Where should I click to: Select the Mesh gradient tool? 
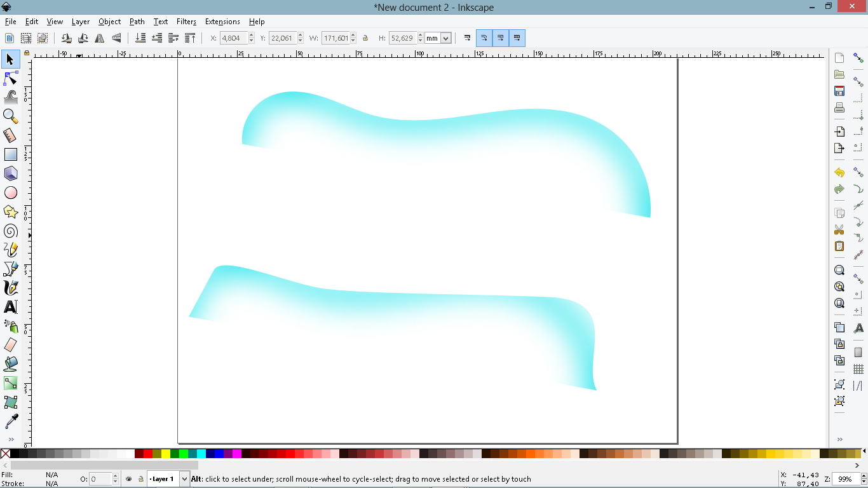pyautogui.click(x=10, y=402)
